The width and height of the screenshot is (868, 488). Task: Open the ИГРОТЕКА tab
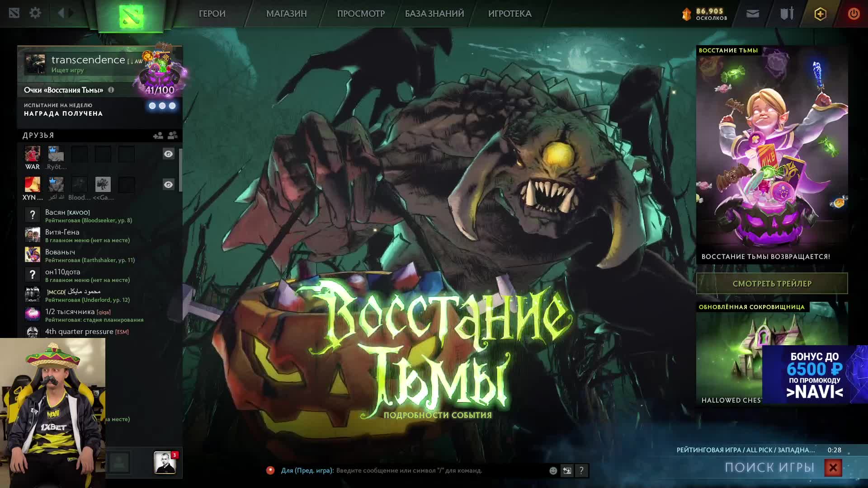point(509,14)
